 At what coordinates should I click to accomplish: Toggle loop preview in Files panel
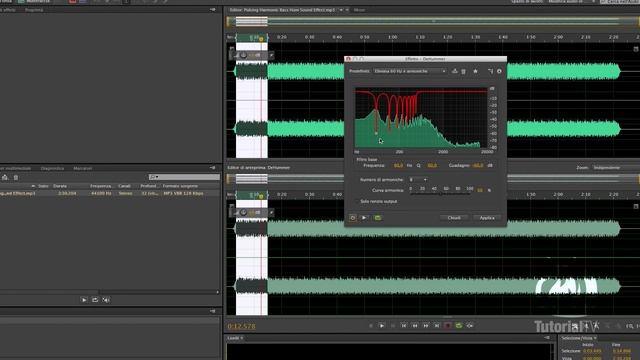pos(95,300)
